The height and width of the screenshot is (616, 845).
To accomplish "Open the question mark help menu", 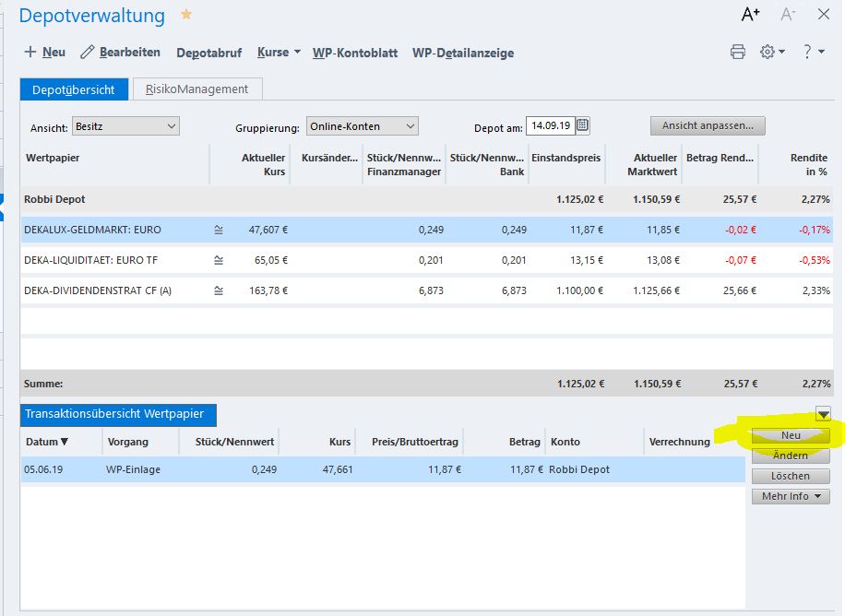I will coord(813,53).
